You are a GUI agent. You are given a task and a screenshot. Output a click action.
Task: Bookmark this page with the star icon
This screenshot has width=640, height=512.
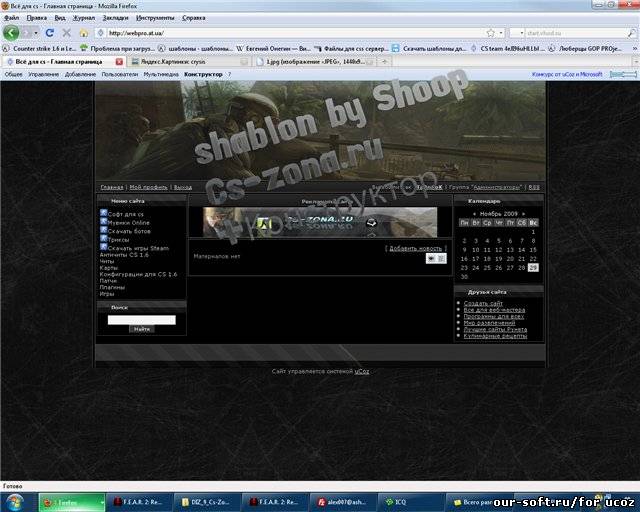coord(491,33)
